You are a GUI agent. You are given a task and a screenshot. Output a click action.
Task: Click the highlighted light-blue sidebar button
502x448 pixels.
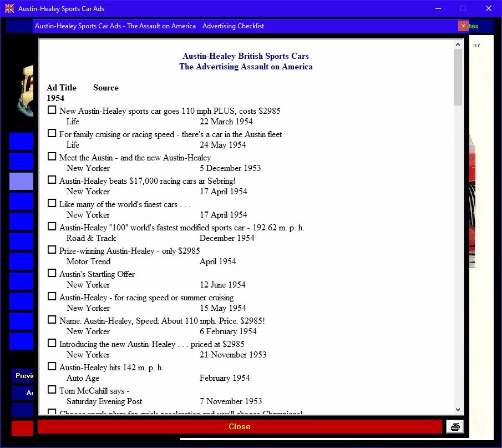tap(21, 182)
